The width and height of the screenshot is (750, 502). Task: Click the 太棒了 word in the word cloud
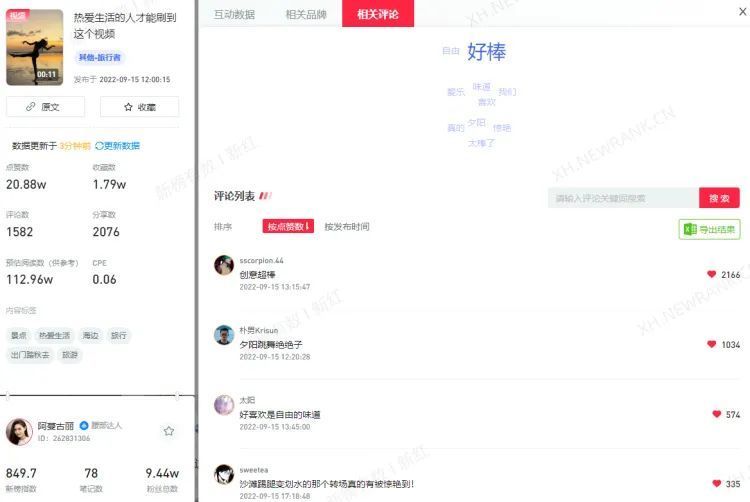481,143
